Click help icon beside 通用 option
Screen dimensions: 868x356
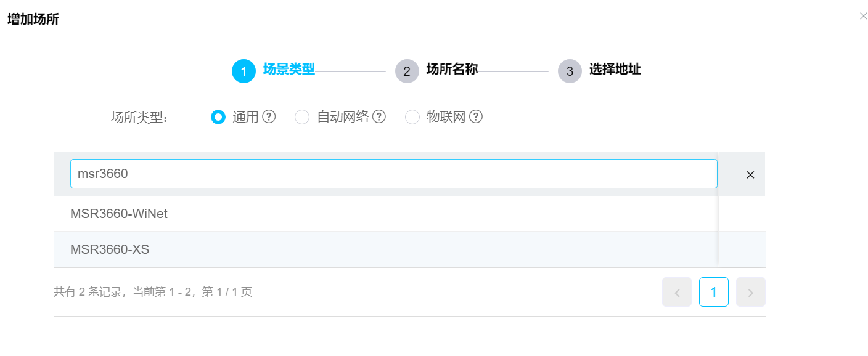(269, 117)
